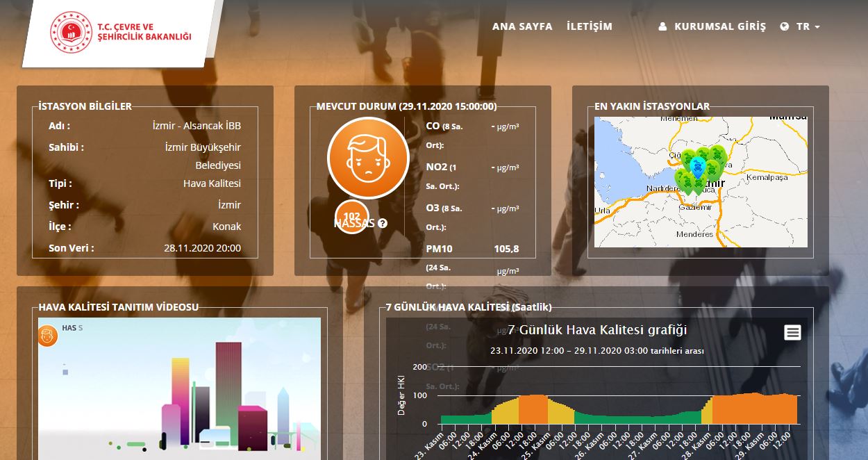Viewport: 868px width, 460px height.
Task: Open the İletişim page
Action: (590, 26)
